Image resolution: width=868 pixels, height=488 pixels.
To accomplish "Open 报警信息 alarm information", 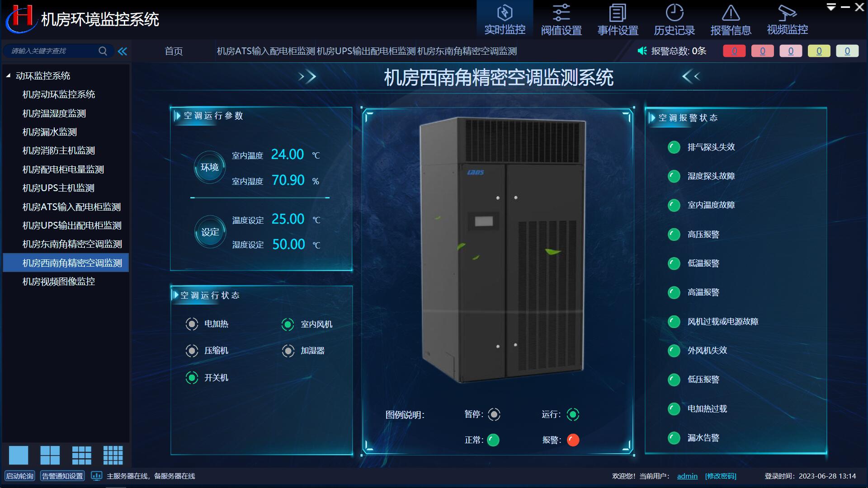I will [x=731, y=19].
